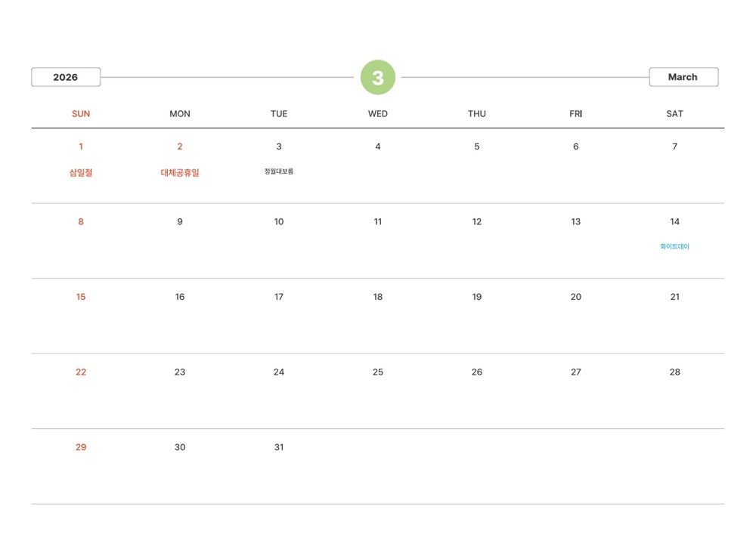This screenshot has width=756, height=534.
Task: Select Saturday date 28
Action: coord(675,372)
